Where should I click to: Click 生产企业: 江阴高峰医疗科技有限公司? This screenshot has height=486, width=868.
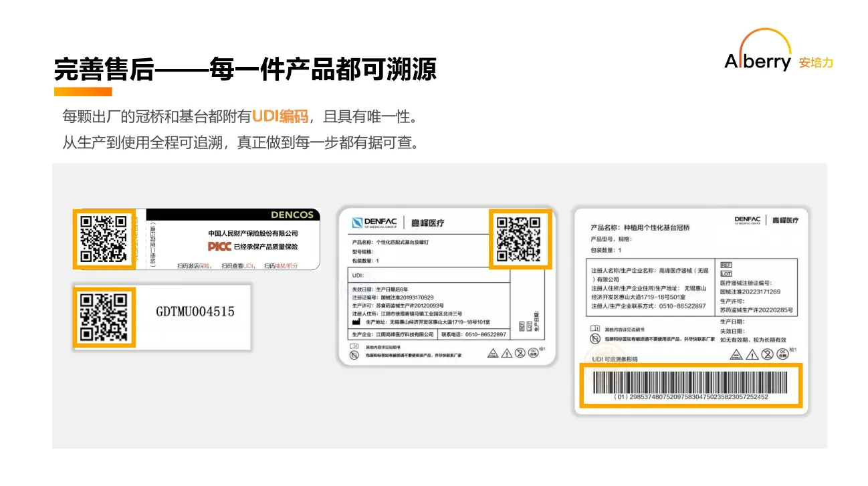[393, 334]
